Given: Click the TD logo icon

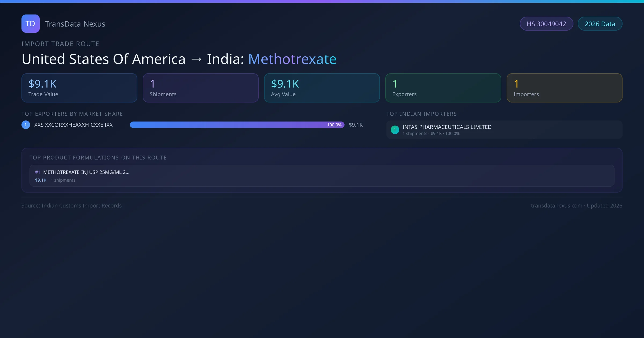Looking at the screenshot, I should point(30,24).
